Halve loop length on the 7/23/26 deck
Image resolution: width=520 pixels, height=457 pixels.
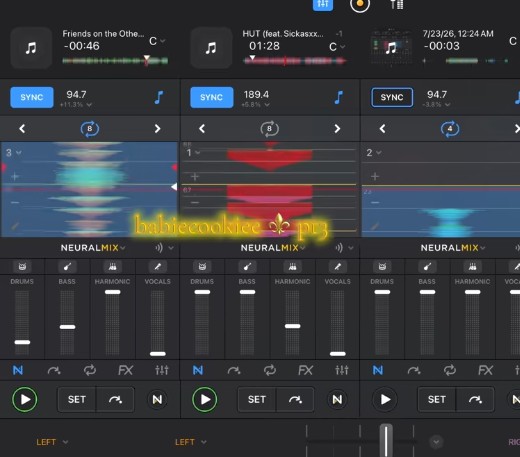pyautogui.click(x=382, y=129)
